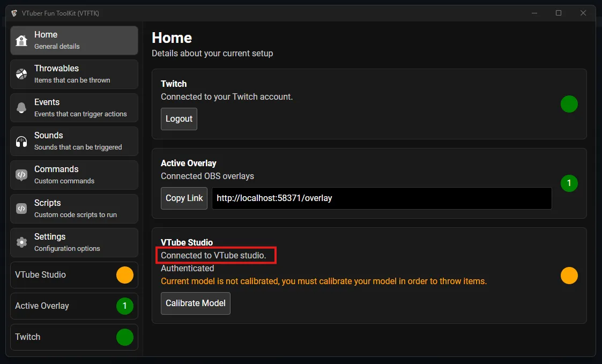Click the green Twitch status indicator in panel

[569, 104]
